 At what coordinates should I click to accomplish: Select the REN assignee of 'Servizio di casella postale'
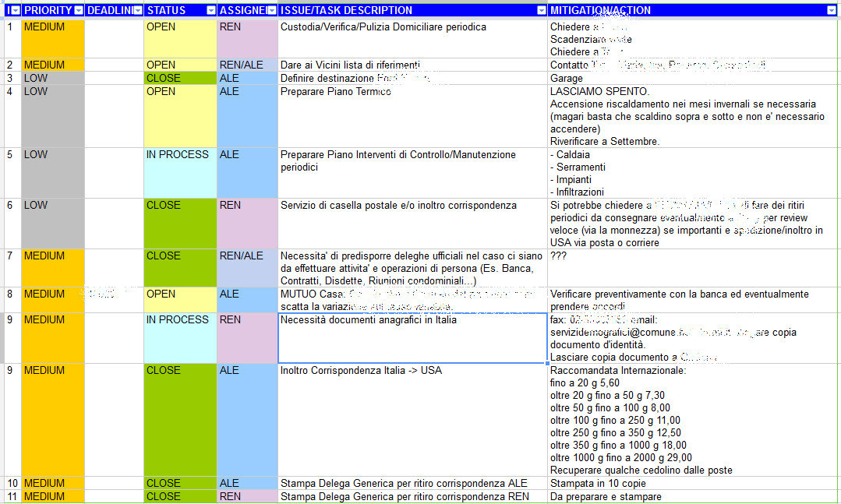point(247,224)
